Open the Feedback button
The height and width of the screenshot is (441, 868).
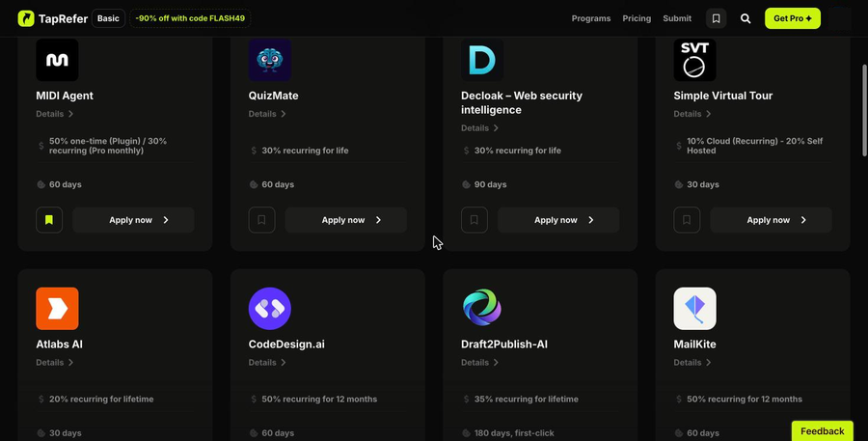822,431
